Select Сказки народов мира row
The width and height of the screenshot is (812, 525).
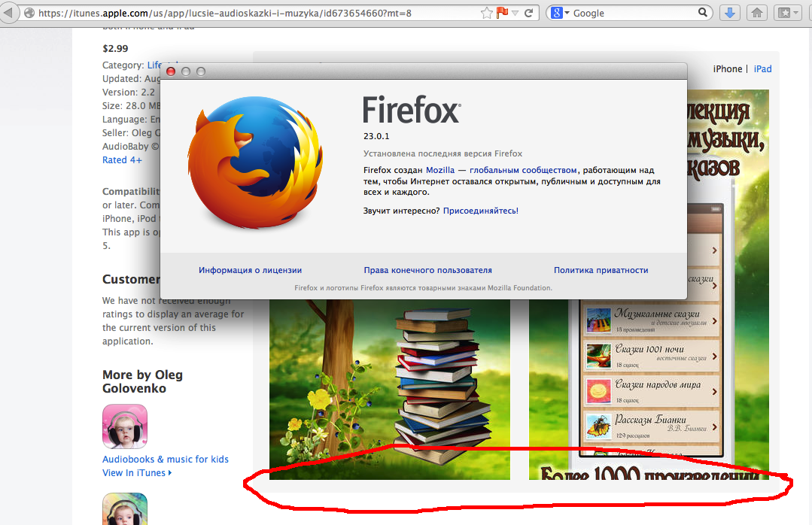(x=652, y=391)
